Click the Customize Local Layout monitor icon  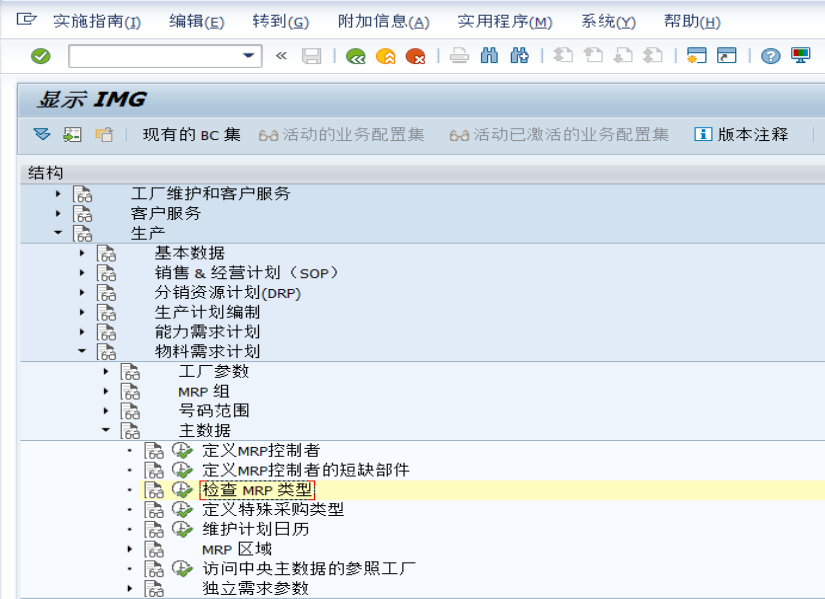(801, 55)
